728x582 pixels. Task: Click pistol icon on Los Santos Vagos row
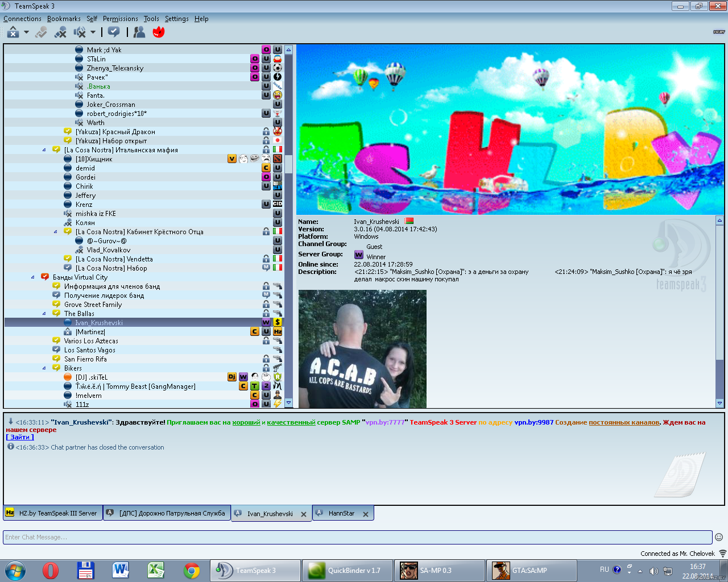278,350
